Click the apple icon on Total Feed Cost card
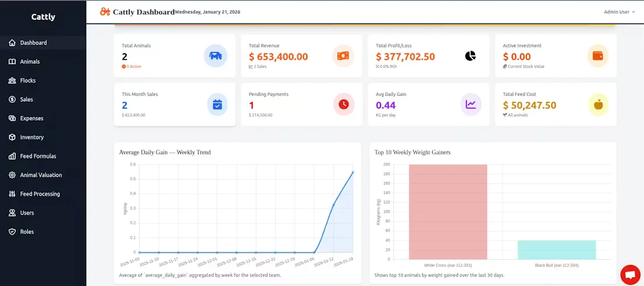This screenshot has width=644, height=286. point(598,104)
